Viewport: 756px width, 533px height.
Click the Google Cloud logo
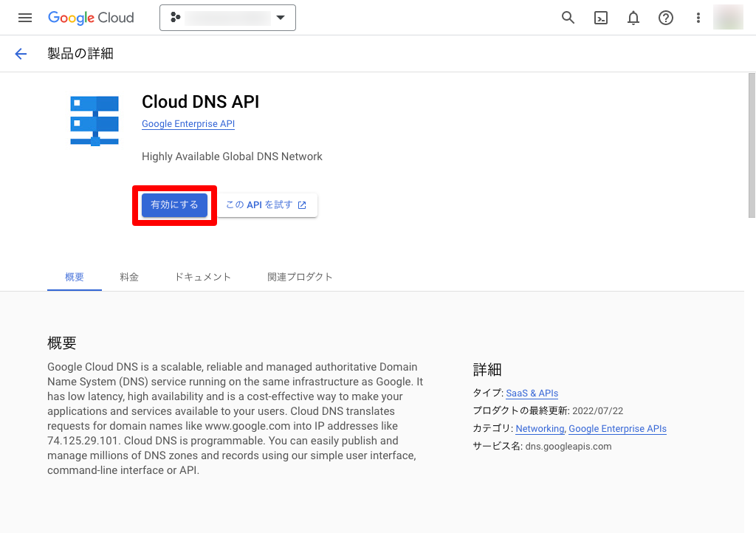[x=91, y=18]
